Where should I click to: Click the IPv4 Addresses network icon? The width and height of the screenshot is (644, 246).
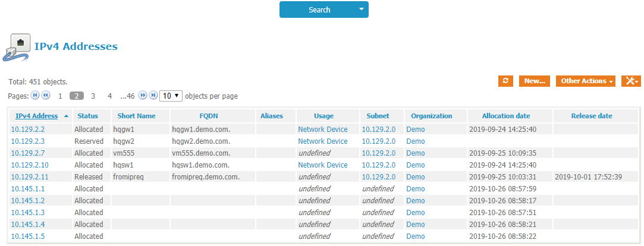pos(17,47)
